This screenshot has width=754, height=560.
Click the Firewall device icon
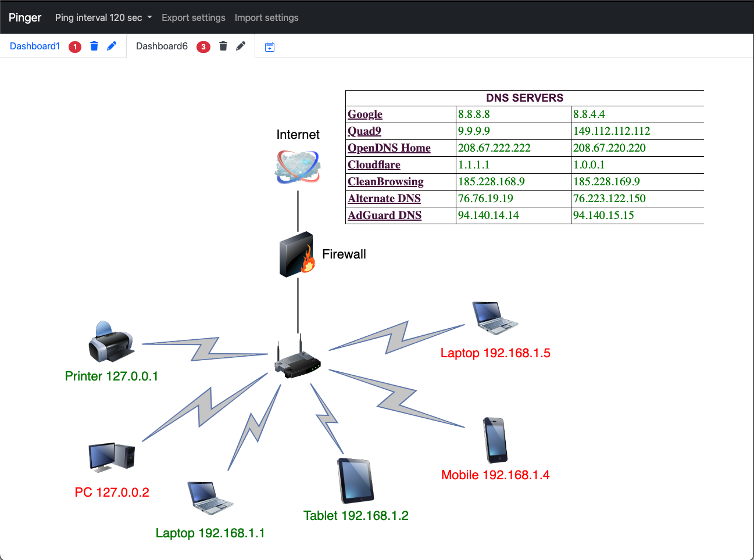coord(297,255)
